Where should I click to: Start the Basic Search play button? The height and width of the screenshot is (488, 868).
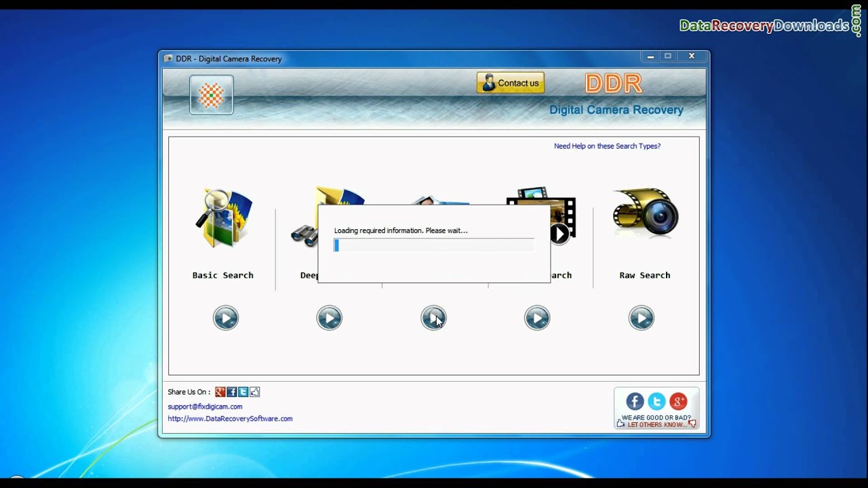[226, 318]
